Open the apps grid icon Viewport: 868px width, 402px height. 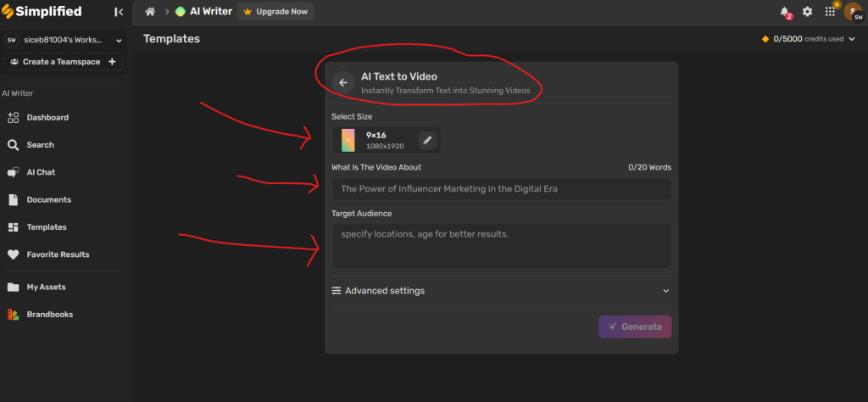pos(830,11)
